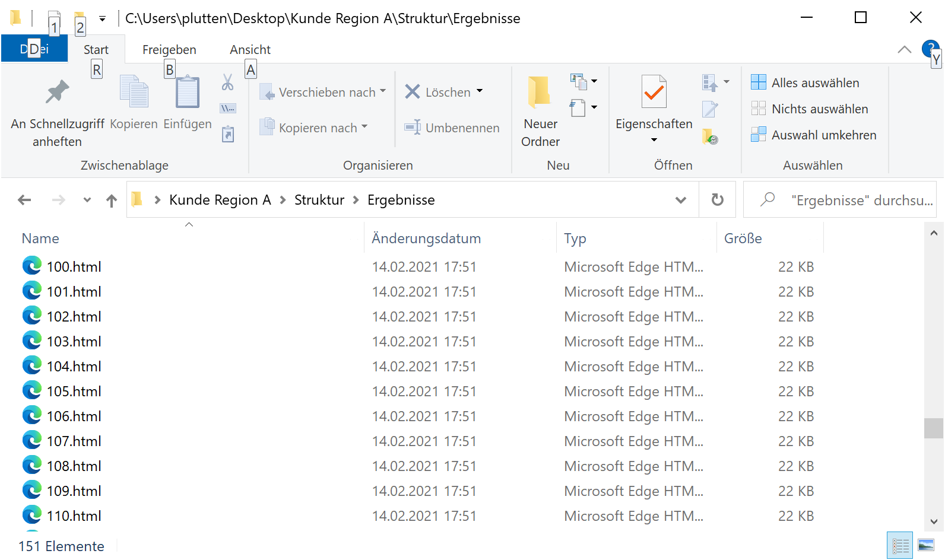Click the edit pencil icon in Öffnen group
945x560 pixels.
(710, 109)
